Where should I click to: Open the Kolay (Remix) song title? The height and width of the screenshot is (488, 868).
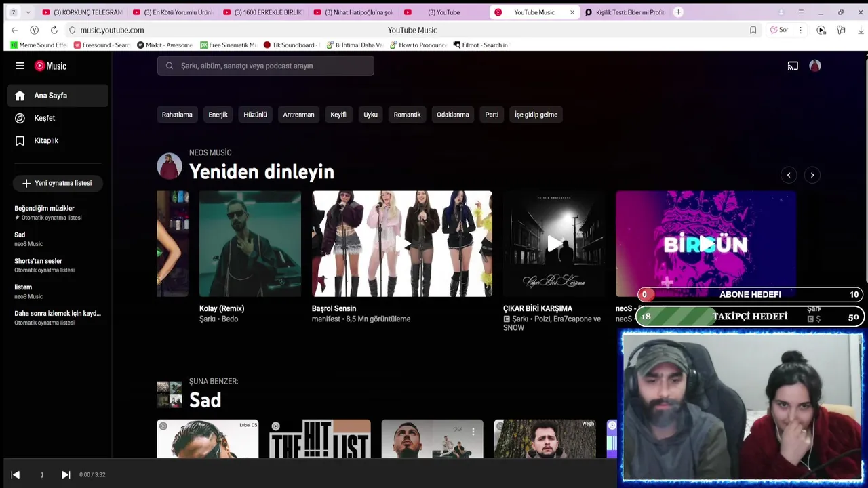coord(222,308)
